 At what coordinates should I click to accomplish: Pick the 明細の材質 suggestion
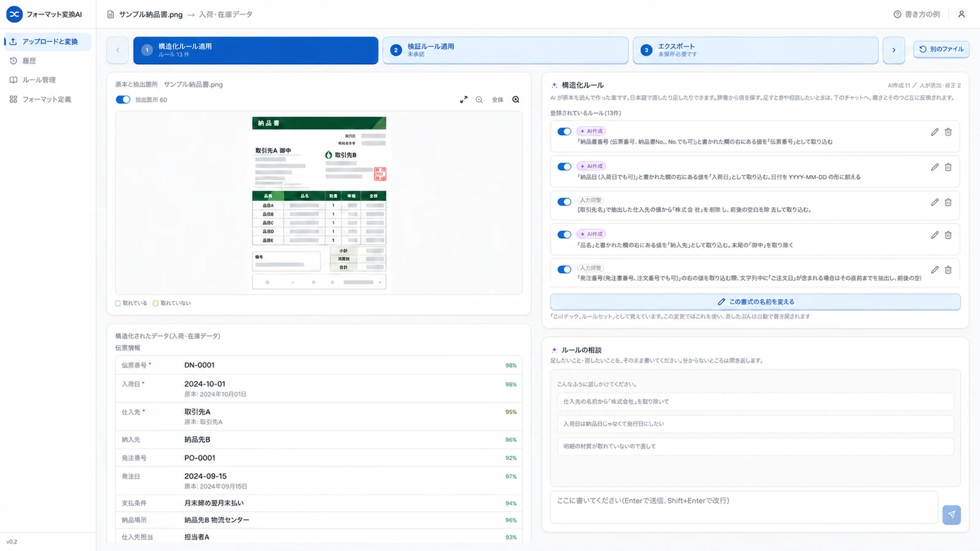(755, 446)
